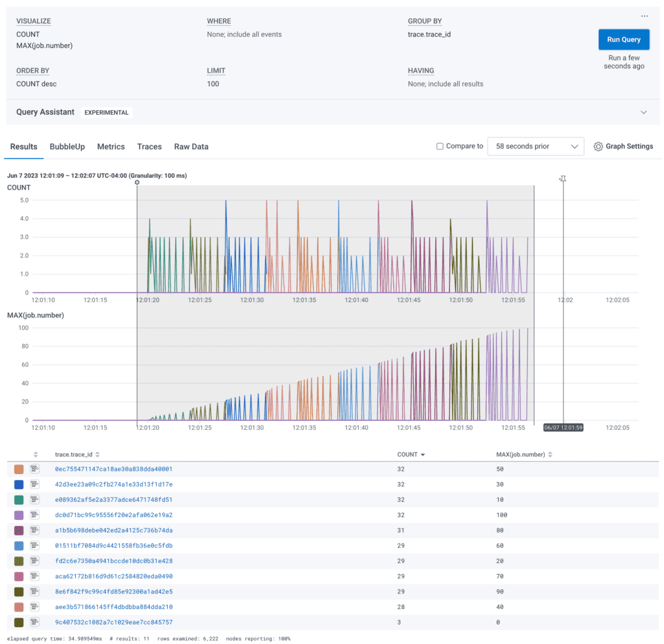Screen dimensions: 664x644
Task: Open the Traces tab
Action: (149, 147)
